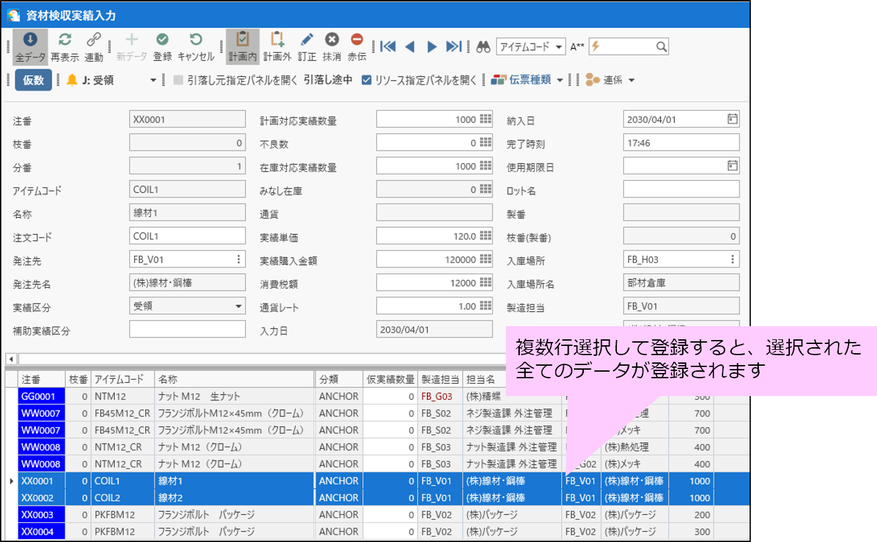Toggle 引落し元指定パネルを開く checkbox
The width and height of the screenshot is (877, 542).
(178, 80)
